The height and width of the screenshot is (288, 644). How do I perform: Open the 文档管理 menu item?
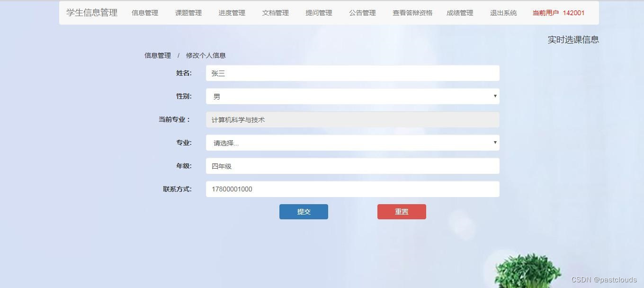tap(275, 13)
